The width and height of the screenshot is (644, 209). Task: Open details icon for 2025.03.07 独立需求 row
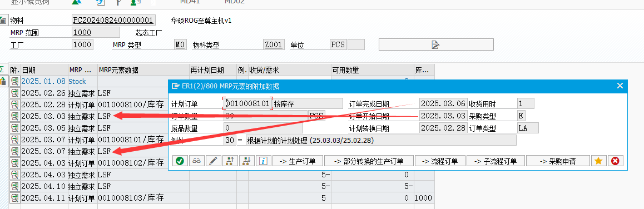[x=15, y=151]
